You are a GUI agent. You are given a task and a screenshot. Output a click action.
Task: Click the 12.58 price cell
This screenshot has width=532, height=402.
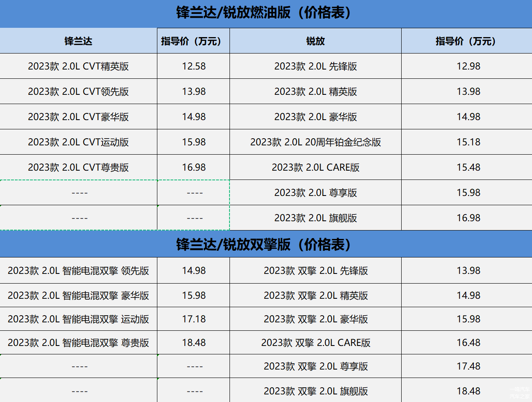tap(194, 66)
